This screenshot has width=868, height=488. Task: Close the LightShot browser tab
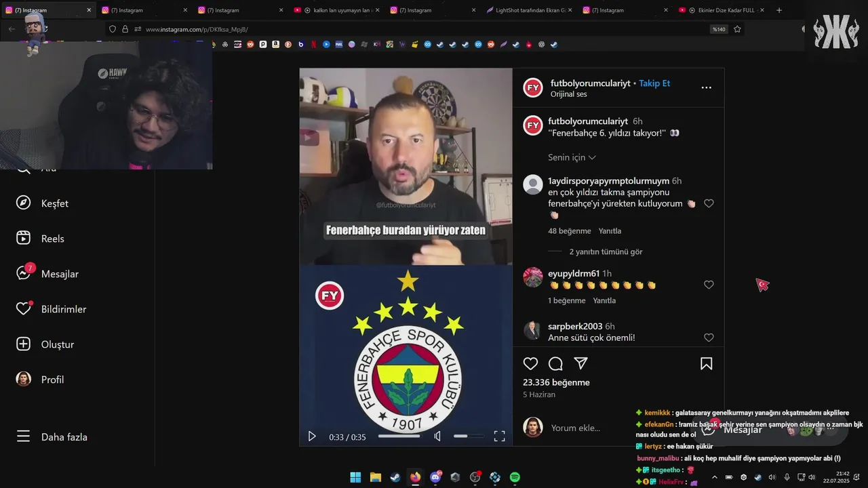pyautogui.click(x=570, y=10)
